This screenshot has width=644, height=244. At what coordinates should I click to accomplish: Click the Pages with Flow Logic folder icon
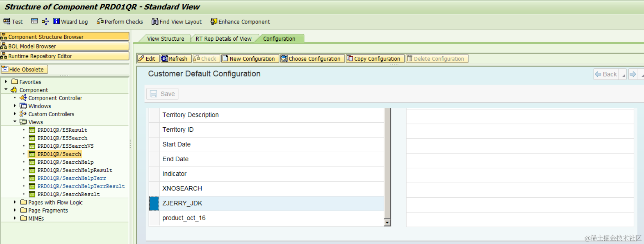[24, 202]
